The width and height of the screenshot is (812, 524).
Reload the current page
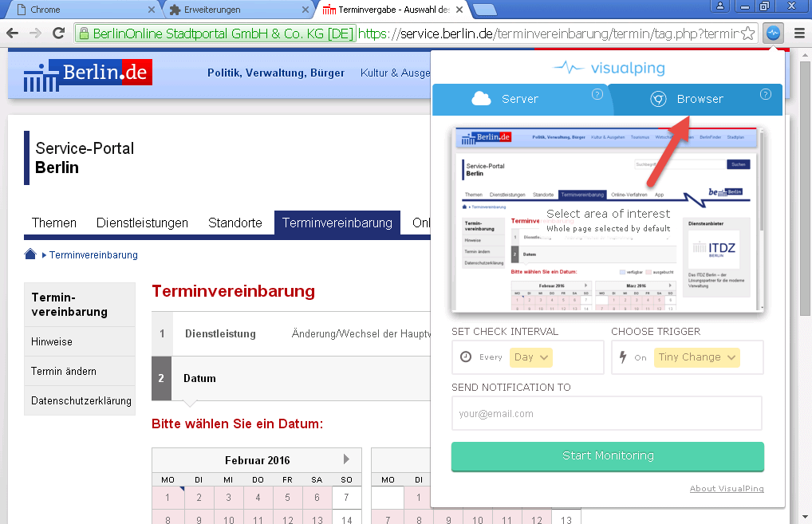click(x=58, y=33)
